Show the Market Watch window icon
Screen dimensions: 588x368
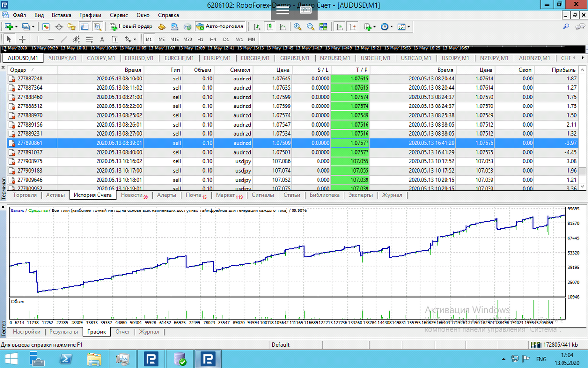[46, 26]
